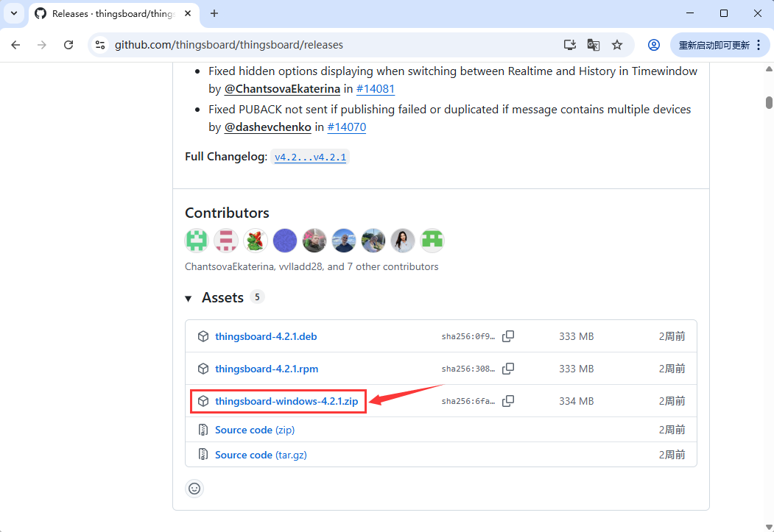
Task: Click the red flower contributor avatar
Action: (x=256, y=241)
